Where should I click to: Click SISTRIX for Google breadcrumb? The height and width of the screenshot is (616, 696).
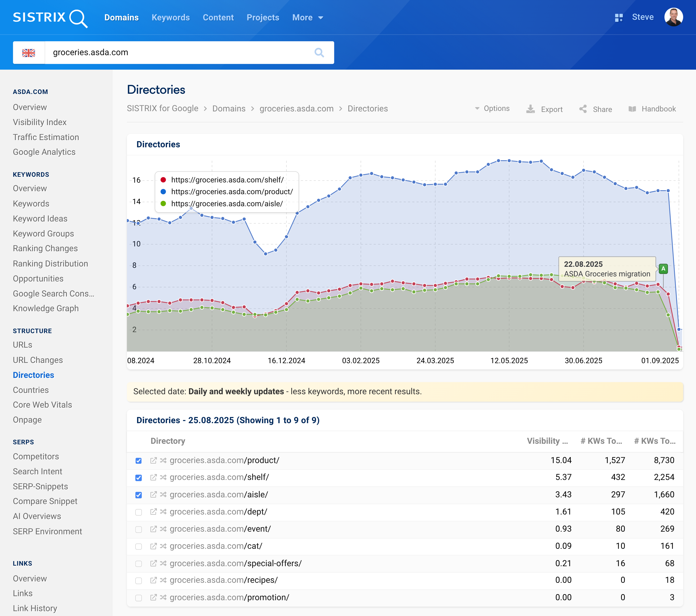click(x=162, y=108)
